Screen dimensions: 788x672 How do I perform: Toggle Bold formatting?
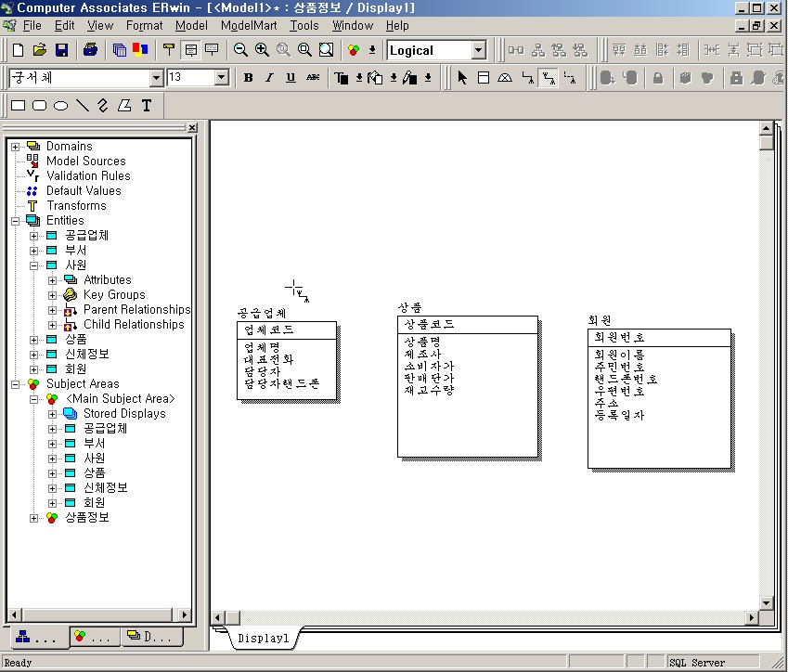tap(248, 77)
